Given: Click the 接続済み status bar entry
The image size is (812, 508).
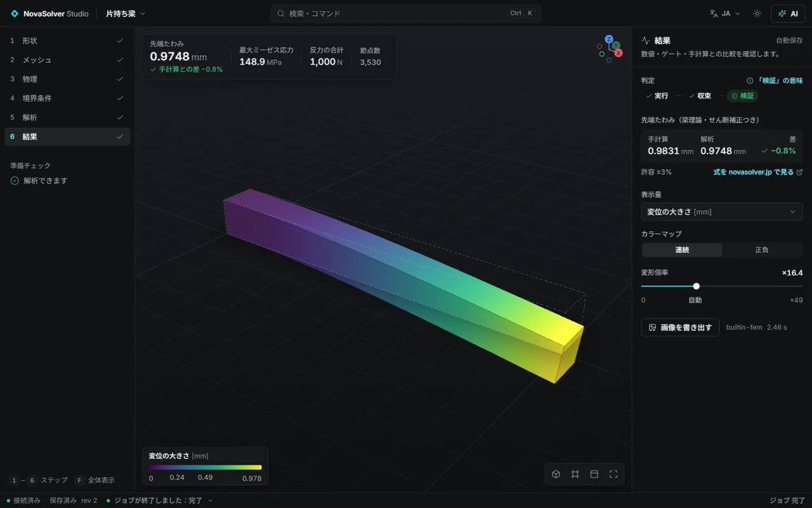Looking at the screenshot, I should pos(23,500).
